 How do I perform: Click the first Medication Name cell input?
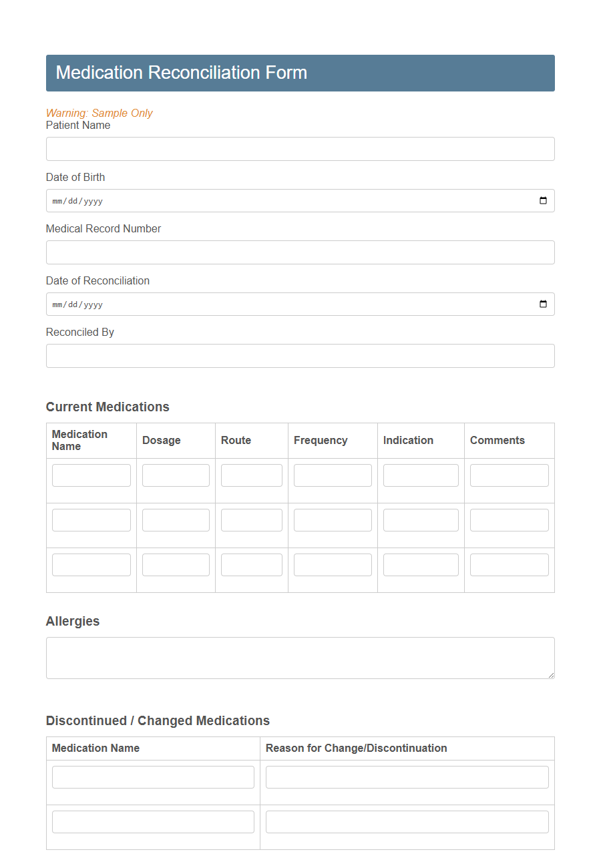point(91,475)
